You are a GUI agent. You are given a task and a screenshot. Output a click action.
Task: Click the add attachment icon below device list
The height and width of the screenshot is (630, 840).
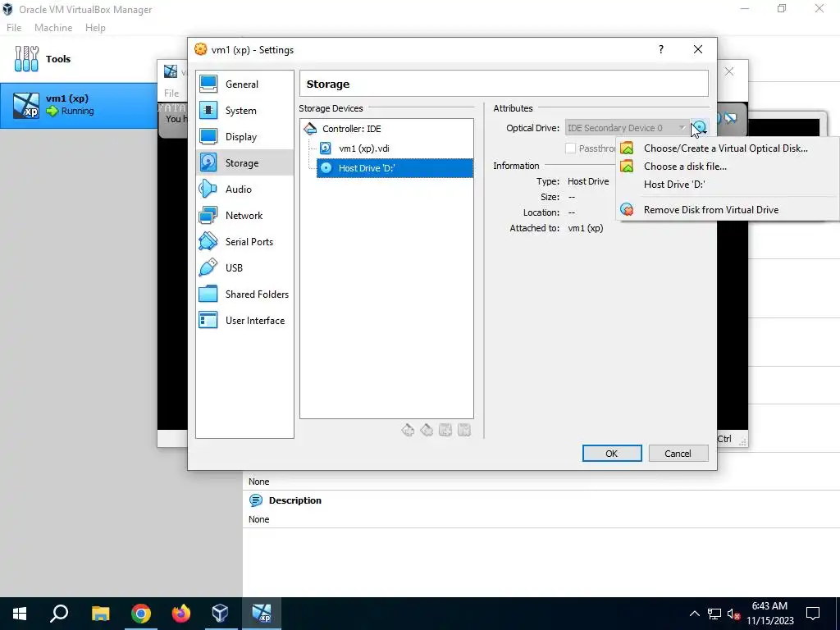click(x=445, y=430)
